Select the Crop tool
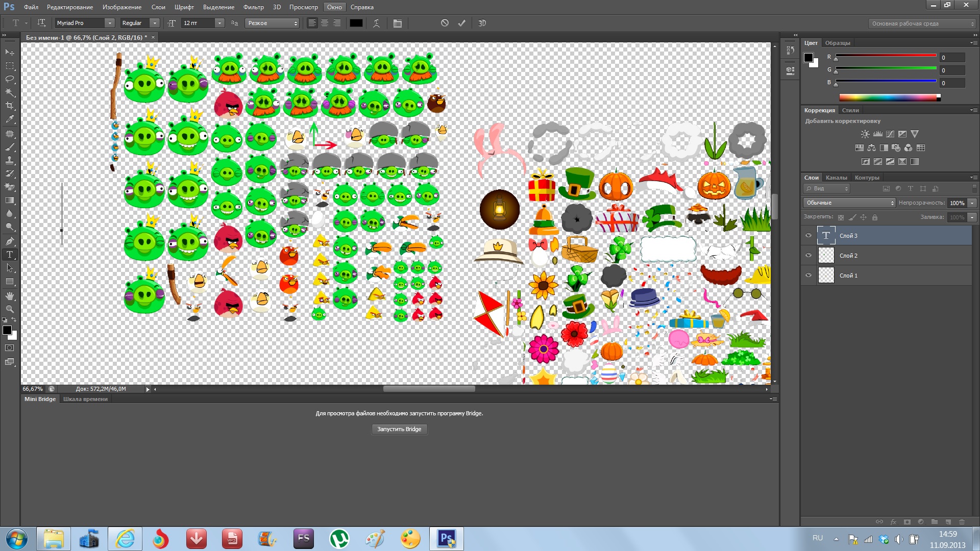The image size is (980, 551). (x=10, y=106)
